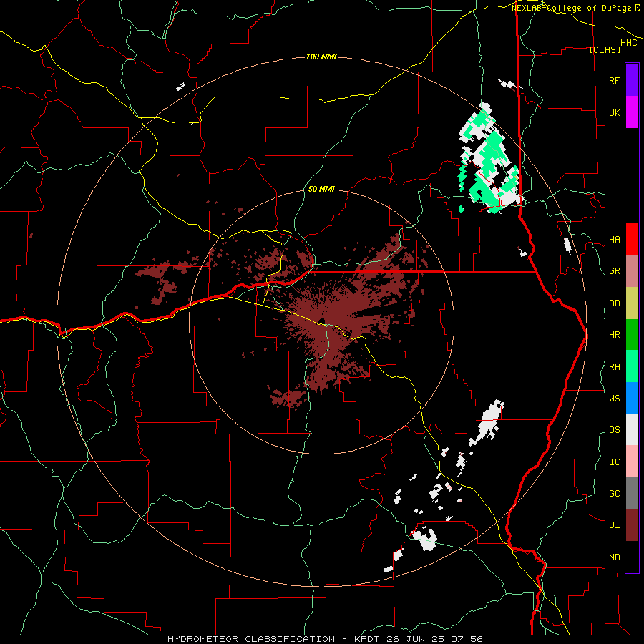
Task: Click the UK legend label
Action: 614,112
